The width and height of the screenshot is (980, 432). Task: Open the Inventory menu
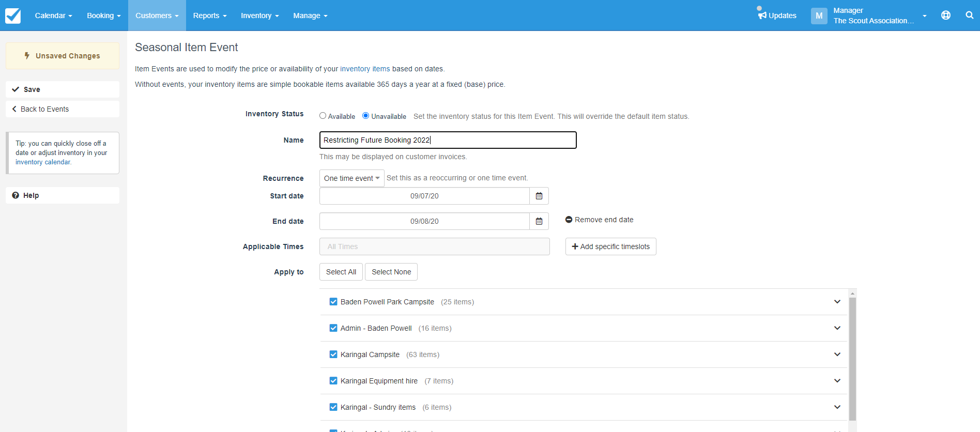click(x=259, y=16)
